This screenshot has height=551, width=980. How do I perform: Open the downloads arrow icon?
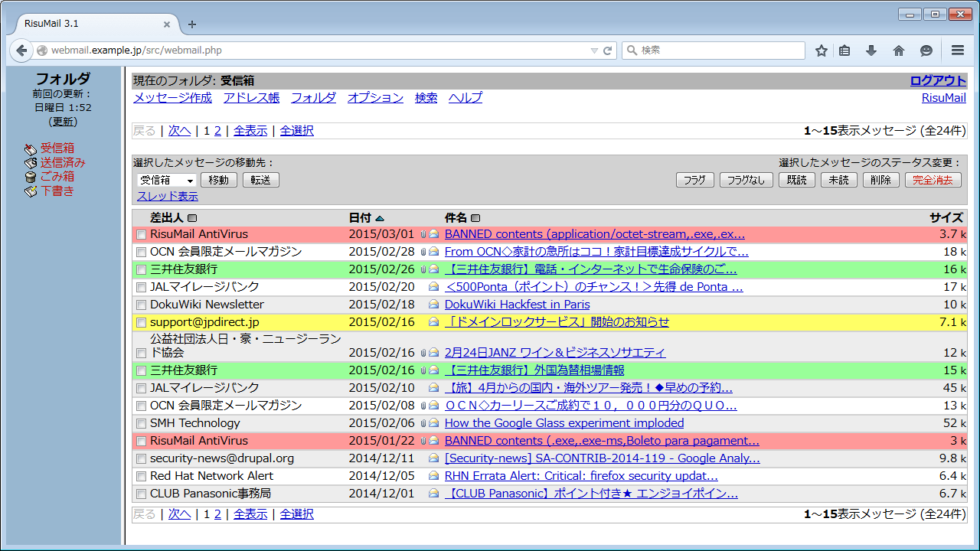871,51
